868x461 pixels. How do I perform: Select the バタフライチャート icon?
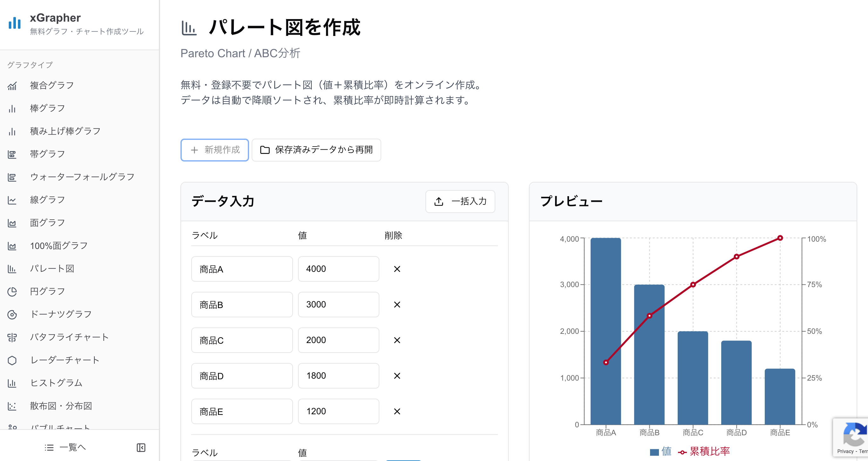coord(12,337)
